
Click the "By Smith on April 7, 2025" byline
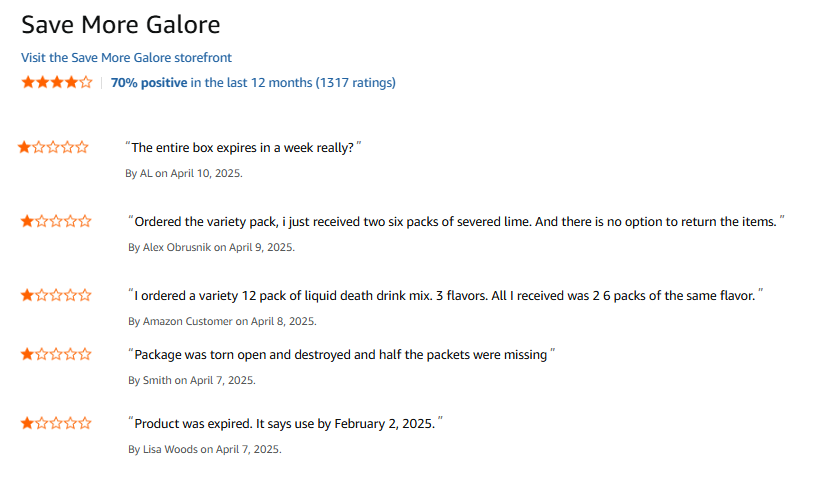tap(192, 380)
